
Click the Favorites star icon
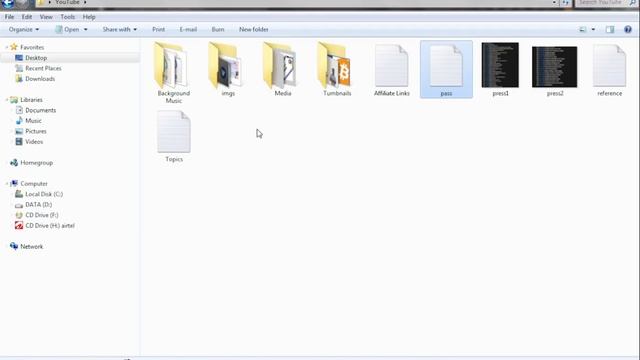[14, 47]
